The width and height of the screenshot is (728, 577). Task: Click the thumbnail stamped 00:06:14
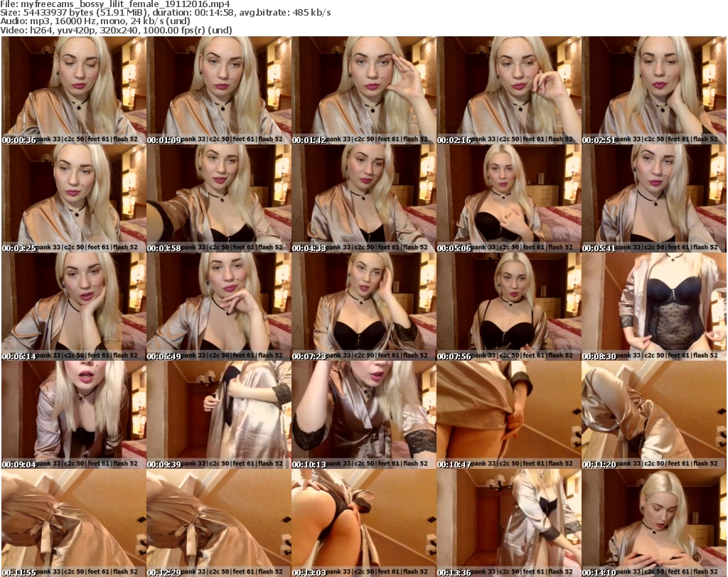coord(74,307)
